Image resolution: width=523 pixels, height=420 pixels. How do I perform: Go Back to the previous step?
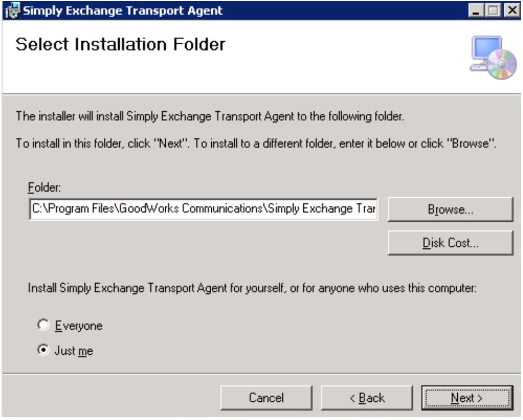tap(367, 398)
